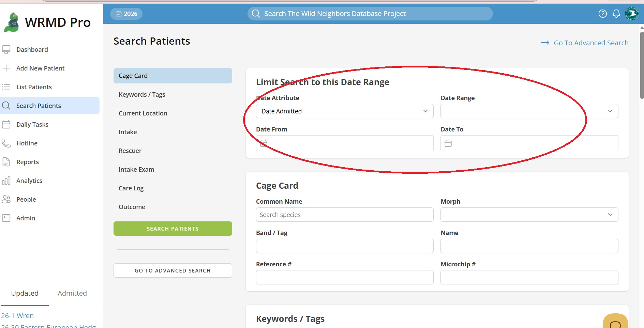Focus the top search bar field

370,14
